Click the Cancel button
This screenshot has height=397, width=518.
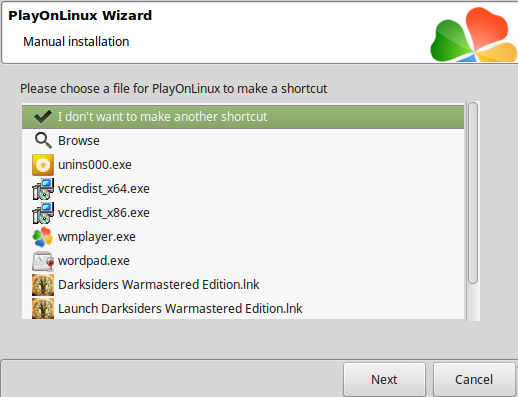[x=474, y=379]
